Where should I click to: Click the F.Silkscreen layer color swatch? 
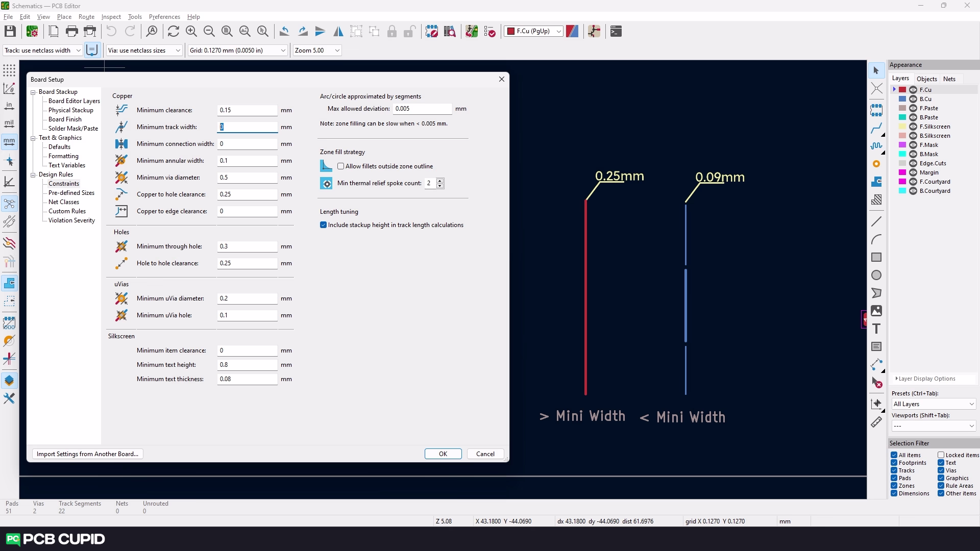[902, 127]
